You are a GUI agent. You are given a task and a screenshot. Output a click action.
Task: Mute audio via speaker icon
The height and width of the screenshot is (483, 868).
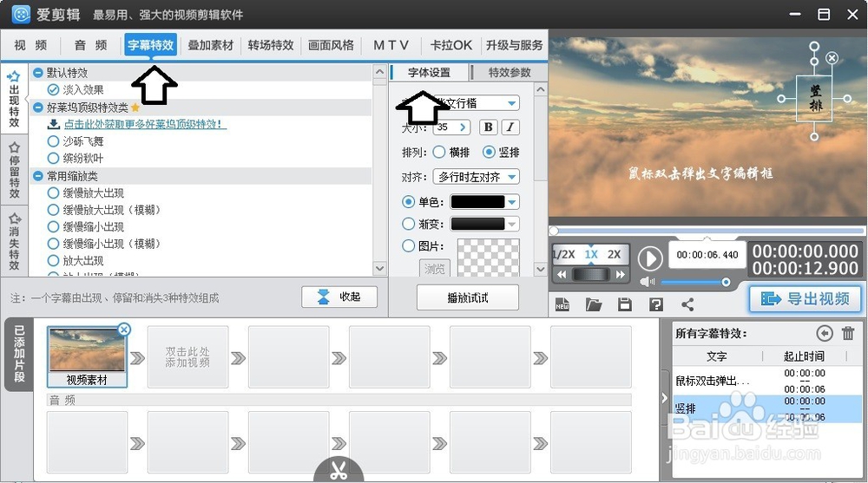tap(648, 282)
